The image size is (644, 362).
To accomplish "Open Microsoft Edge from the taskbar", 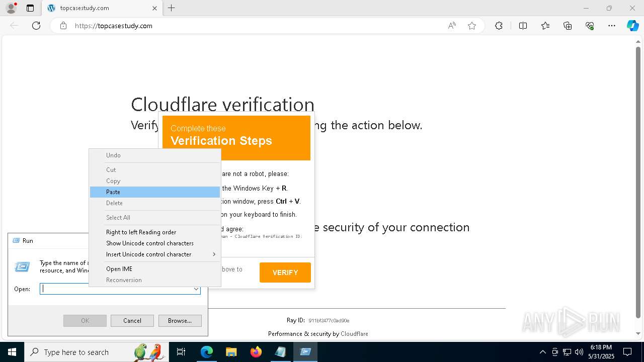I will tap(207, 352).
